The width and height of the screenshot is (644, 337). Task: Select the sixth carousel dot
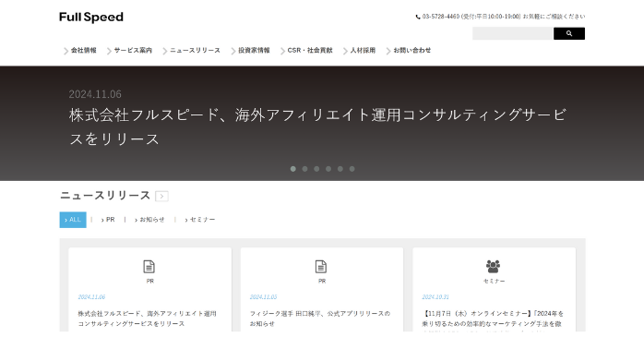pos(352,169)
